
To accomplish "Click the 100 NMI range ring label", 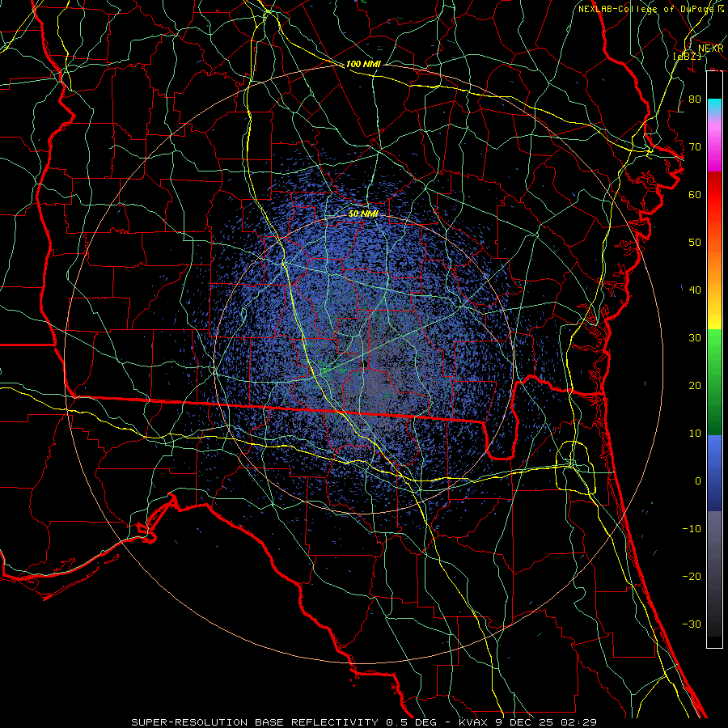I will pos(363,64).
